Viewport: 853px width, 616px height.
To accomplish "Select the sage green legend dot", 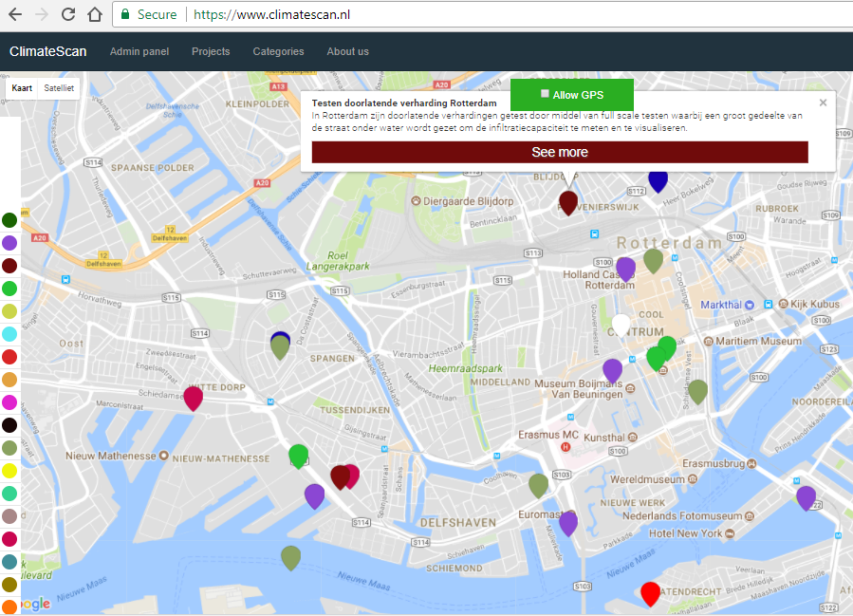I will coord(9,448).
